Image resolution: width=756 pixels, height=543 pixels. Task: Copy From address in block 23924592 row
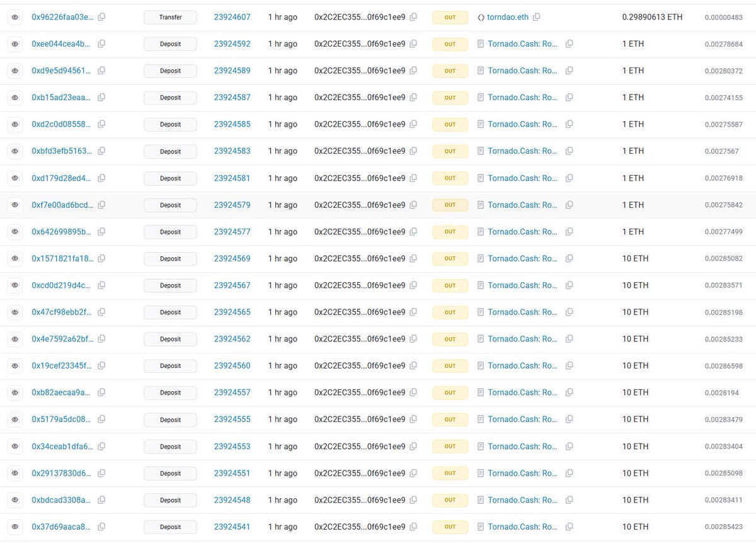click(413, 44)
